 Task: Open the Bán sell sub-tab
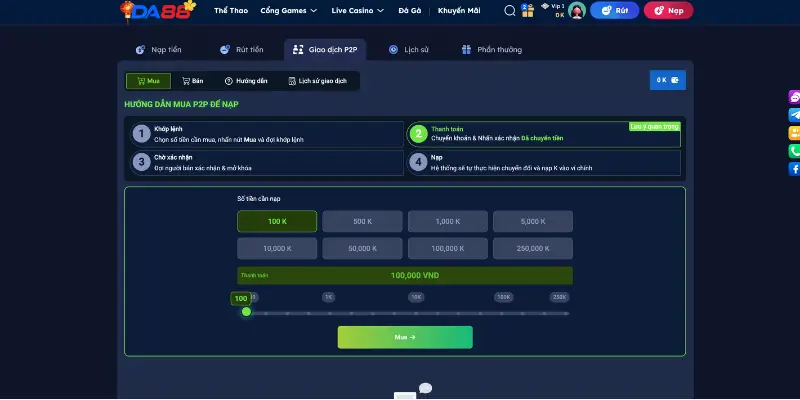point(191,81)
